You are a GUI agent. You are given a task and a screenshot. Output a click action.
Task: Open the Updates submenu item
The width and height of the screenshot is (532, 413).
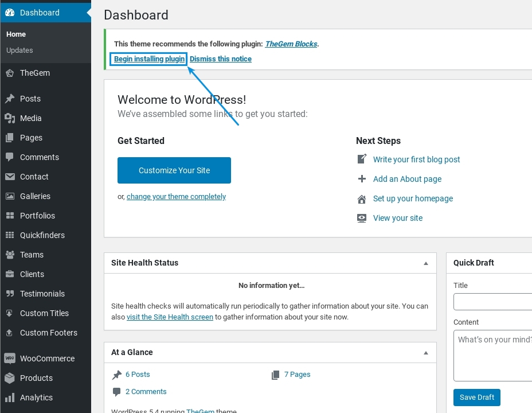[x=19, y=50]
